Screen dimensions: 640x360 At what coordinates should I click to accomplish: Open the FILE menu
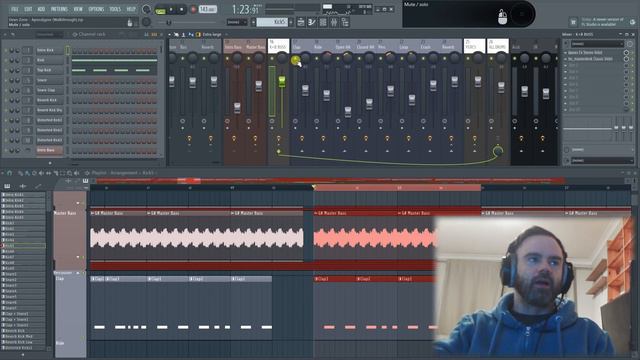click(15, 9)
